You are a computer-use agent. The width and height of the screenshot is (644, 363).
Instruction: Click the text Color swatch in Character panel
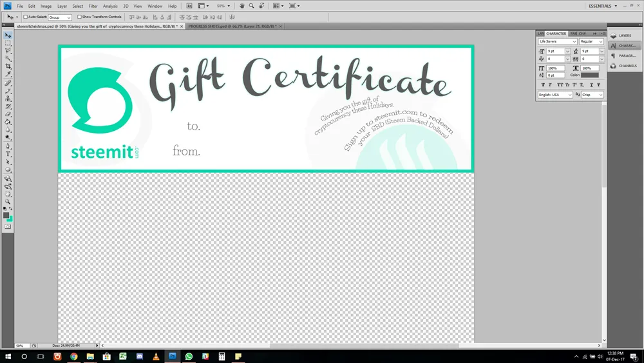pyautogui.click(x=589, y=75)
